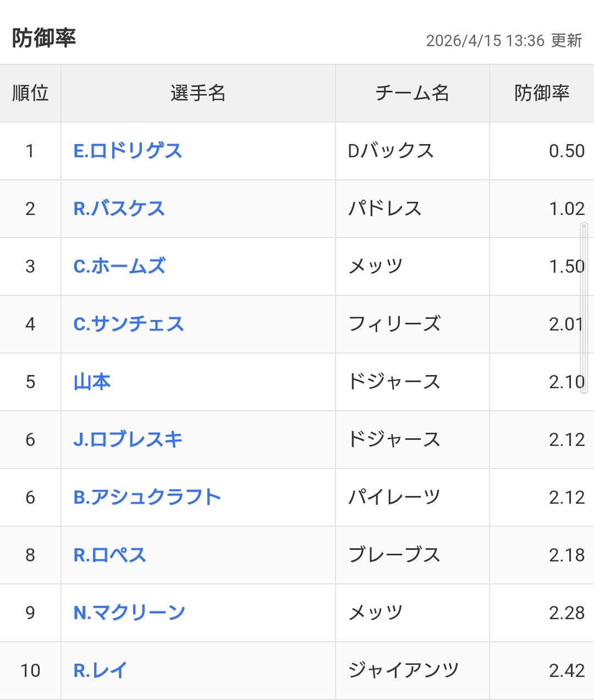Open E.ロドリゲス player link
Screen dimensions: 594x700
click(128, 151)
